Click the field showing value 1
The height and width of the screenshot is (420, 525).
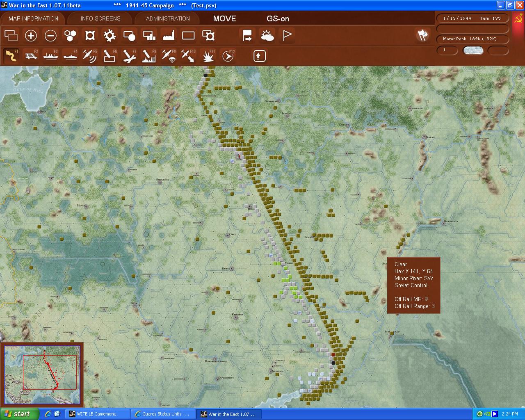click(x=447, y=50)
